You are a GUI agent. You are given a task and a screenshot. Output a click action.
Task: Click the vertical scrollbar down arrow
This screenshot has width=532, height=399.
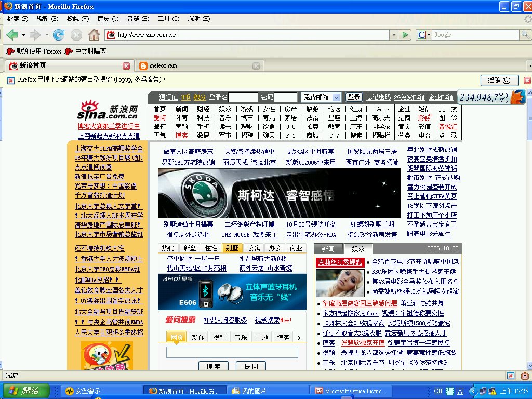coord(529,365)
